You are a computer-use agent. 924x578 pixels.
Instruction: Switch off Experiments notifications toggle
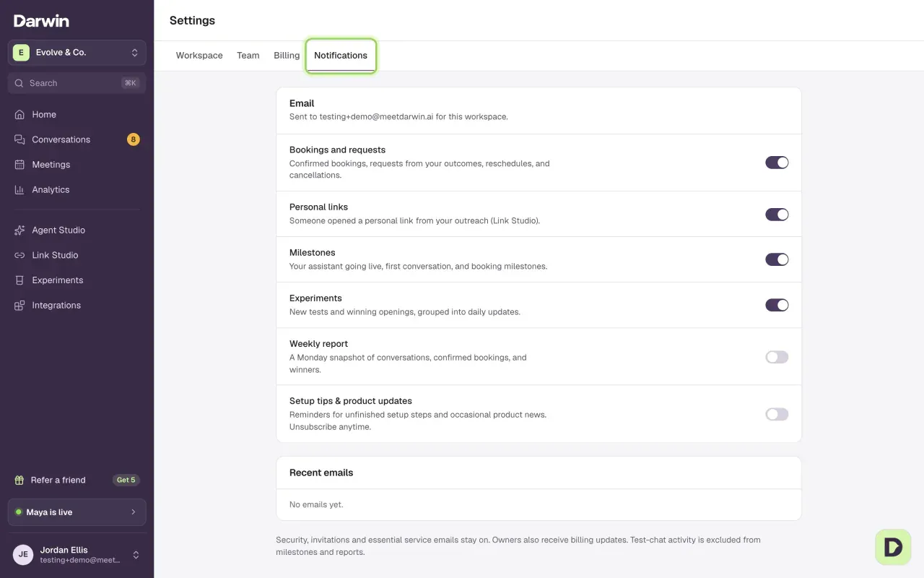[x=777, y=305]
